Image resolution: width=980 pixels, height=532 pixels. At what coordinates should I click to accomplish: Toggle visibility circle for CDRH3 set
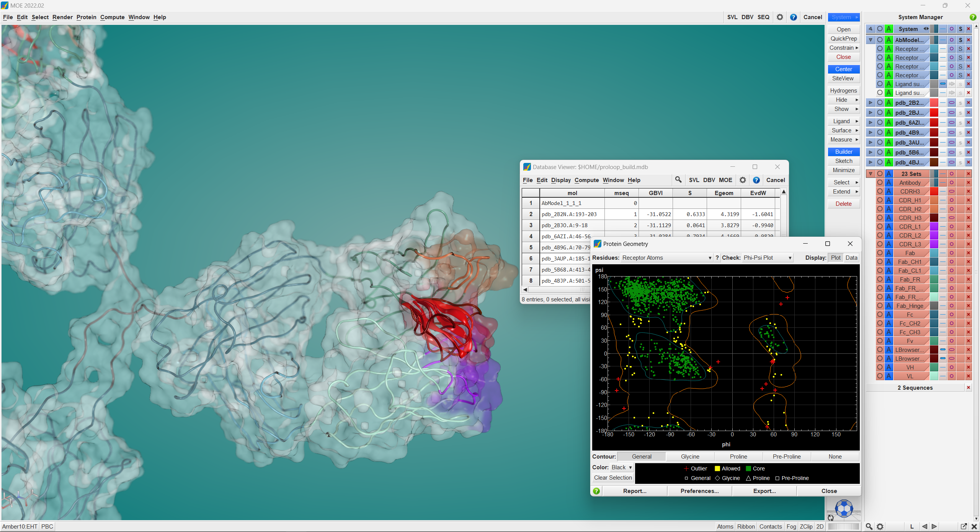[880, 191]
